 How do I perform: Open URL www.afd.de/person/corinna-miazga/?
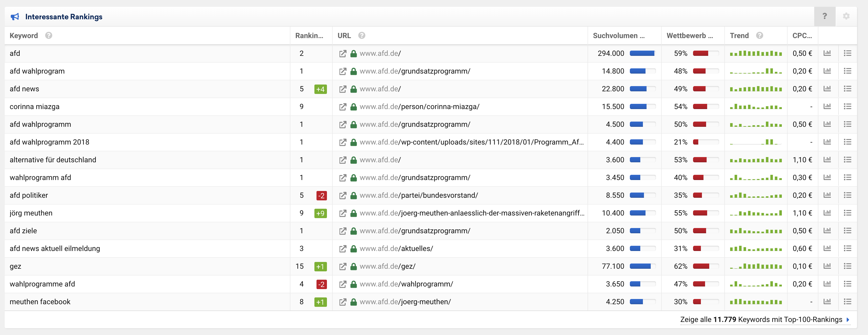[x=420, y=107]
